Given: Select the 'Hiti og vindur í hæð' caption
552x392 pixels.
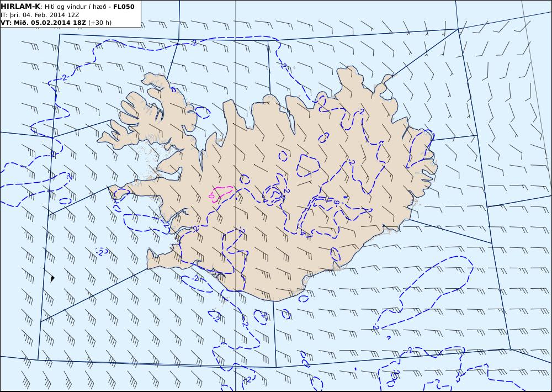Looking at the screenshot, I should pyautogui.click(x=75, y=7).
